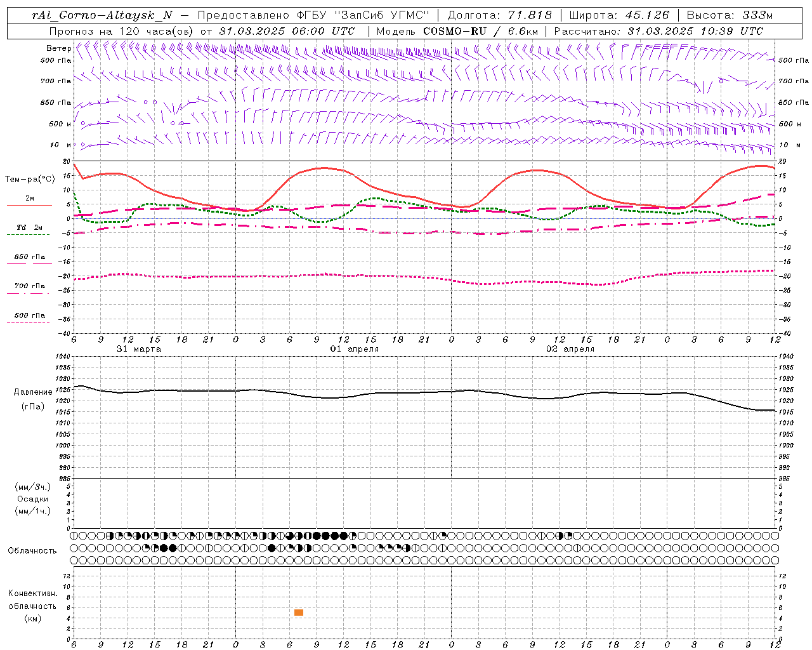This screenshot has height=650, width=812.
Task: Click the 02 апреля date label
Action: (x=570, y=349)
